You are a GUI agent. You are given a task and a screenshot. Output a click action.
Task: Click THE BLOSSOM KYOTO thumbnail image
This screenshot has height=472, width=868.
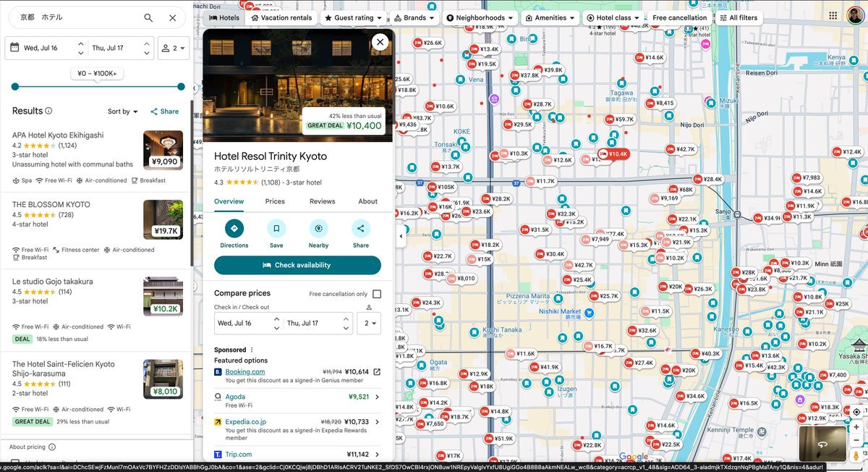click(x=163, y=219)
